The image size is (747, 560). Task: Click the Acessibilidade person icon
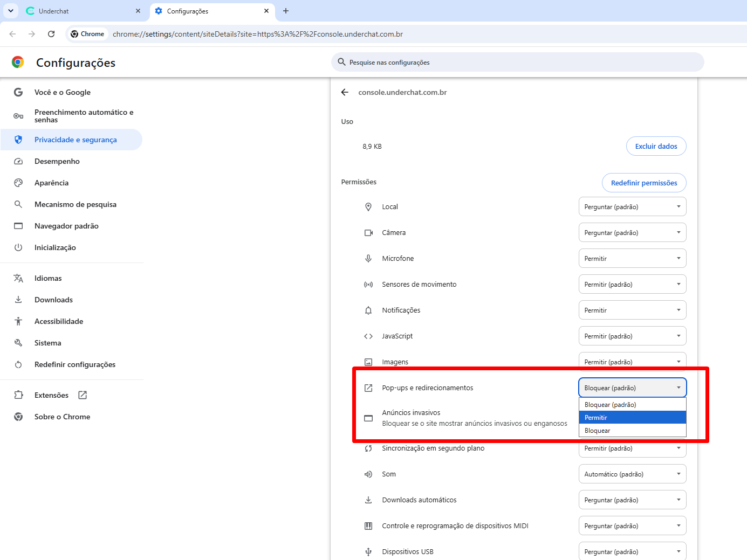coord(18,321)
